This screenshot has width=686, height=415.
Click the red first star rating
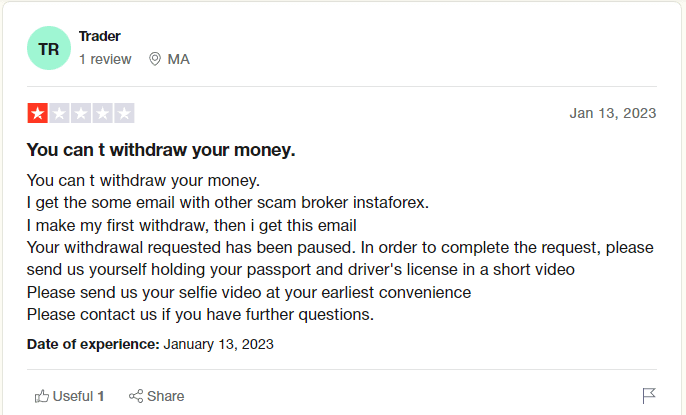coord(38,113)
